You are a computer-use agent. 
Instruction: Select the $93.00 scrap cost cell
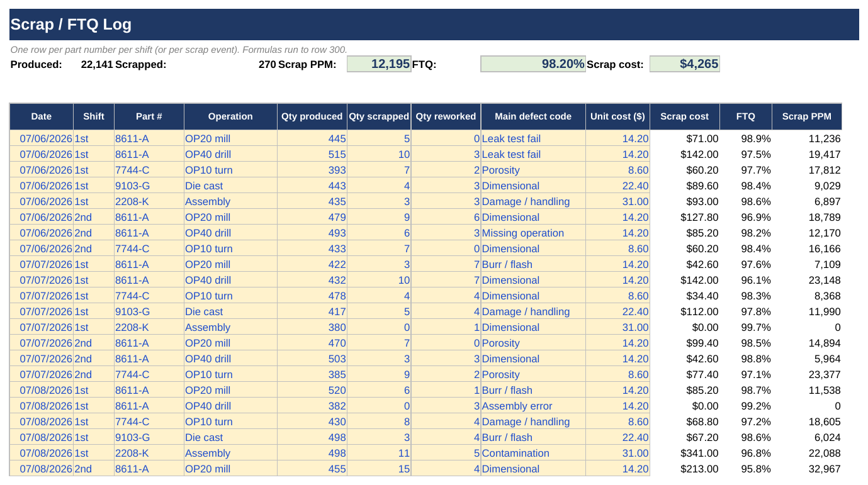pos(684,201)
